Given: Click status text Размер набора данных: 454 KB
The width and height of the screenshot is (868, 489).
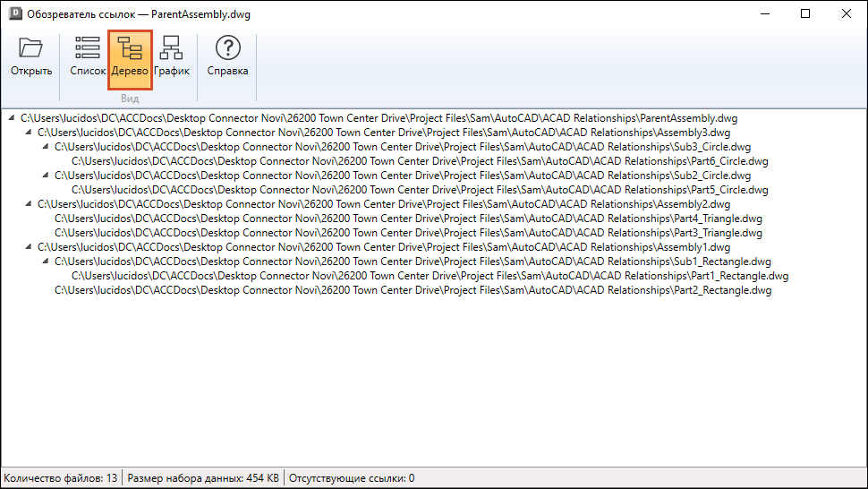Looking at the screenshot, I should click(203, 478).
